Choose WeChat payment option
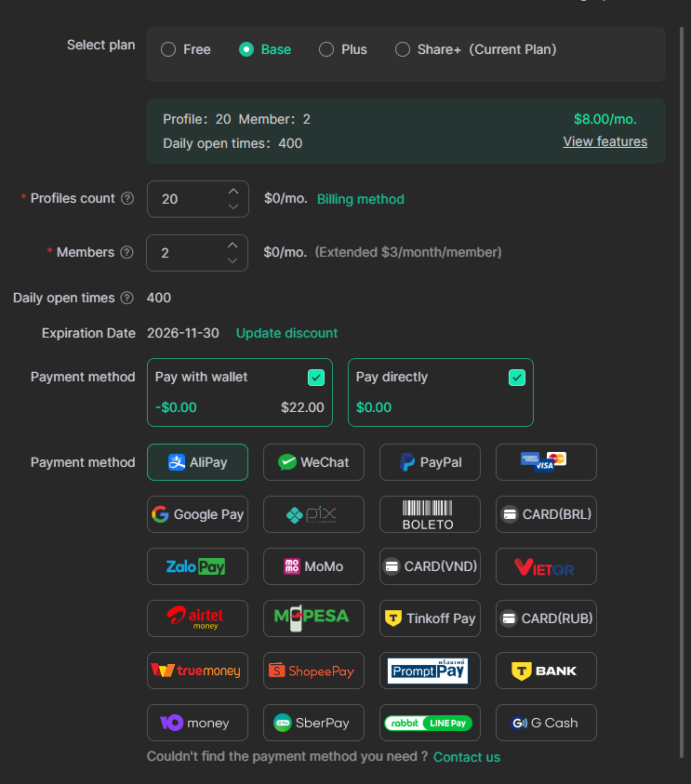 point(313,462)
